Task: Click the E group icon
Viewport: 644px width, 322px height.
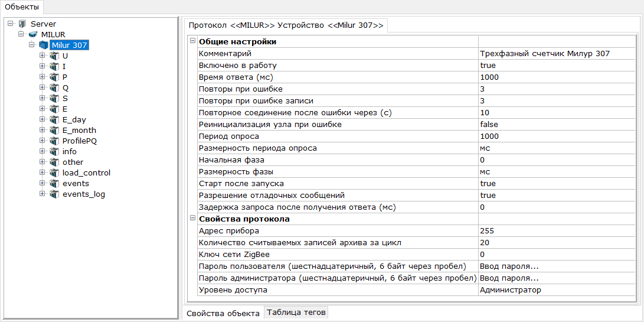Action: 54,109
